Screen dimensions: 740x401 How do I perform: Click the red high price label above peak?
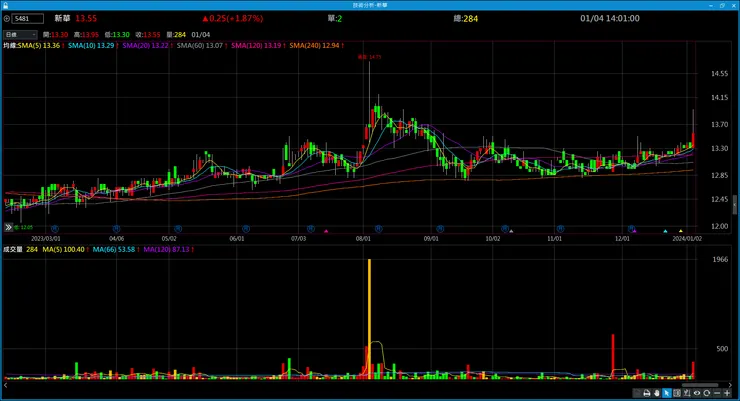coord(370,57)
